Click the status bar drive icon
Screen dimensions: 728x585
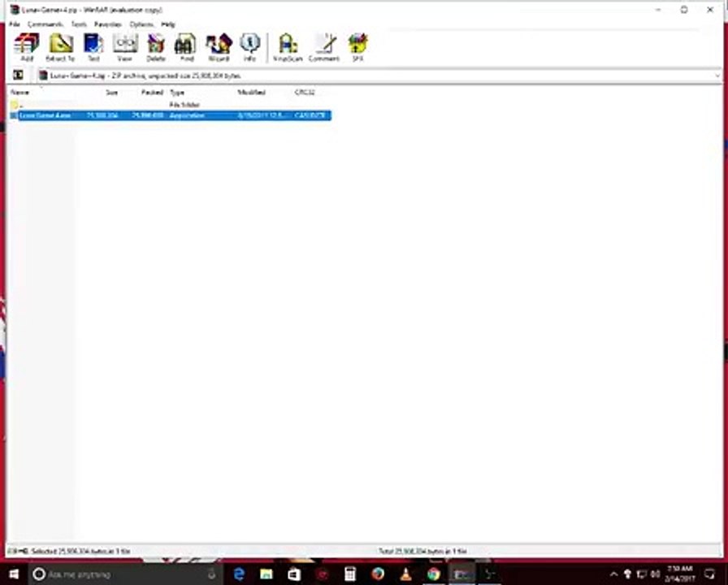click(14, 551)
